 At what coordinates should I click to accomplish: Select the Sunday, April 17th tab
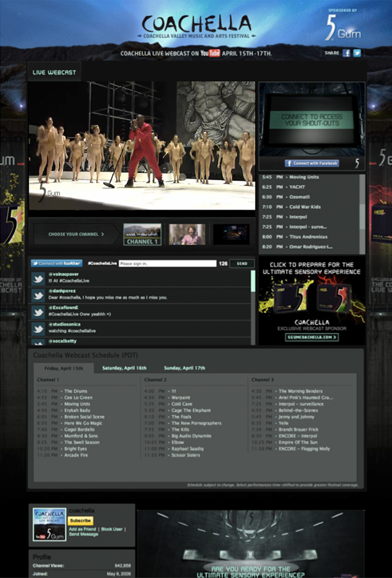coord(184,368)
